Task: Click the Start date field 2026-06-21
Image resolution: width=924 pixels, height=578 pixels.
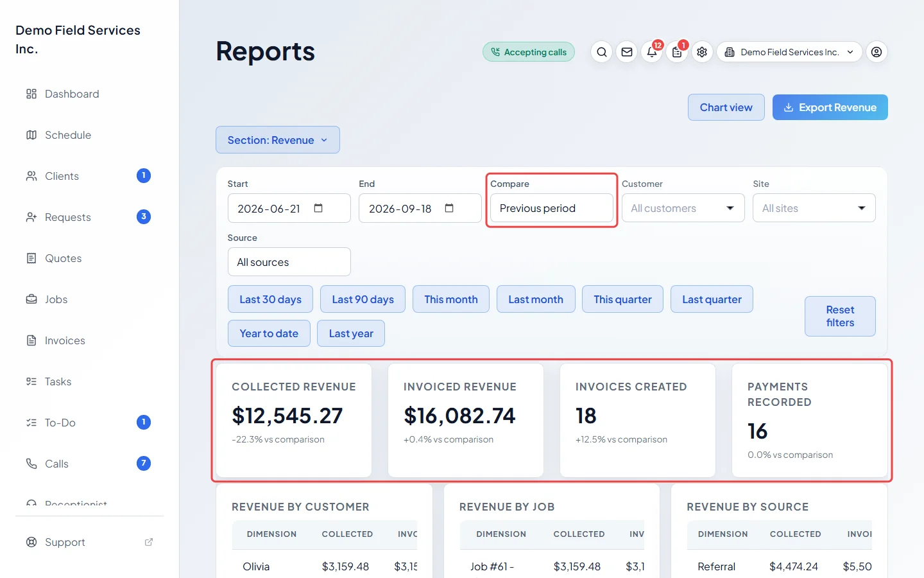Action: 289,208
